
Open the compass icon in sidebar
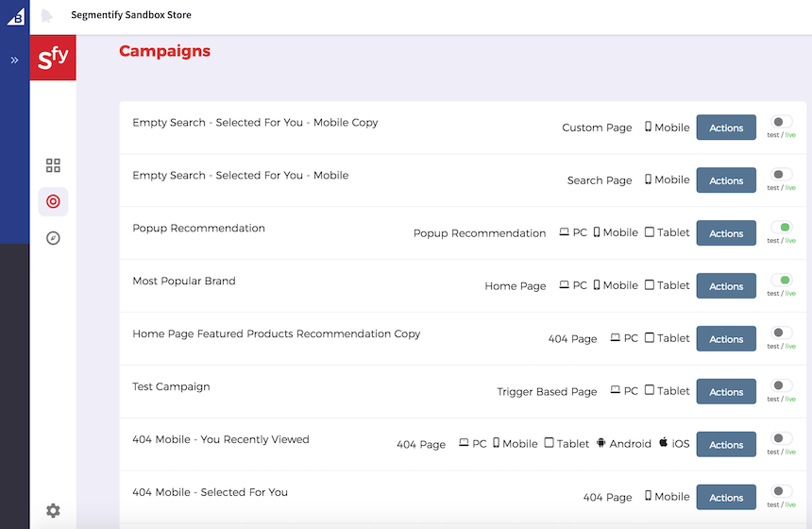53,238
